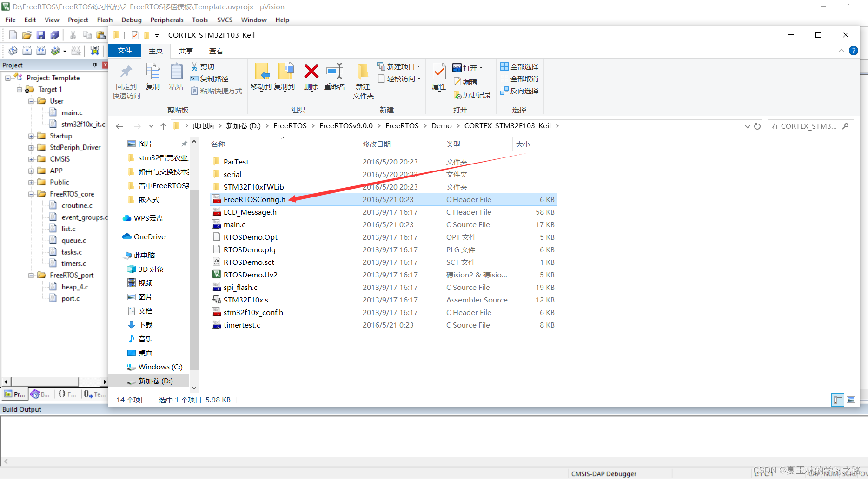Viewport: 868px width, 479px height.
Task: Collapse the FreeRTOS_core group in Project tree
Action: [x=31, y=194]
